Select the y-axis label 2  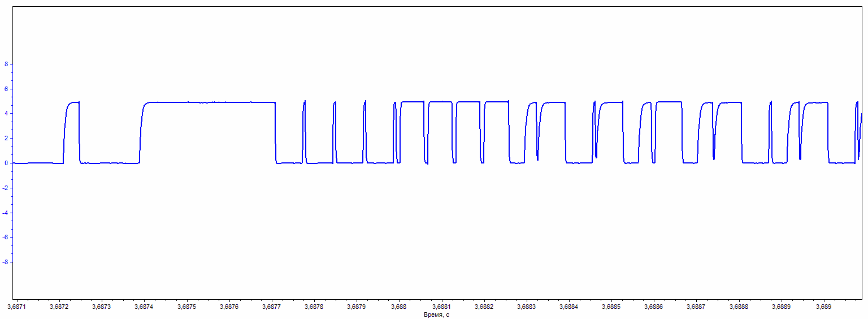tap(6, 139)
